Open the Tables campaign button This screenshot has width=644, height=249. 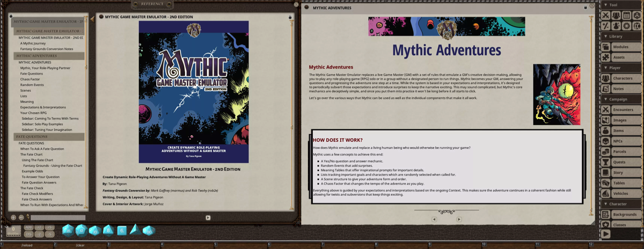click(626, 183)
